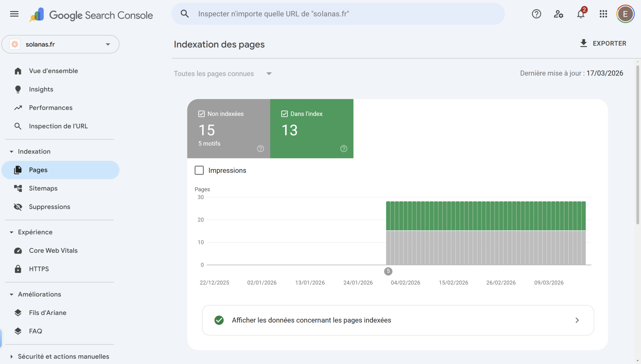Open the solanas.fr property dropdown
The image size is (641, 364).
coord(60,44)
